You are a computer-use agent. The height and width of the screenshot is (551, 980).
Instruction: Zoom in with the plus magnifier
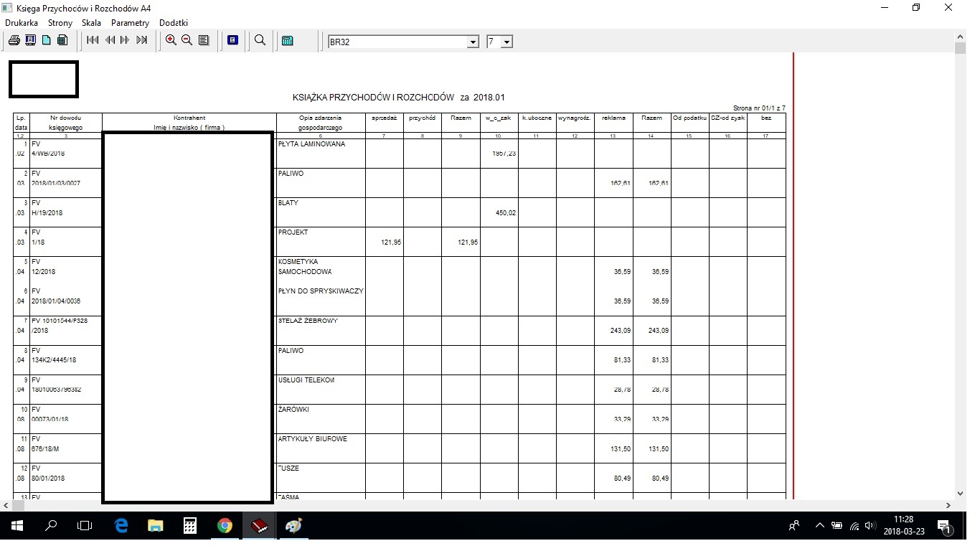click(x=171, y=41)
